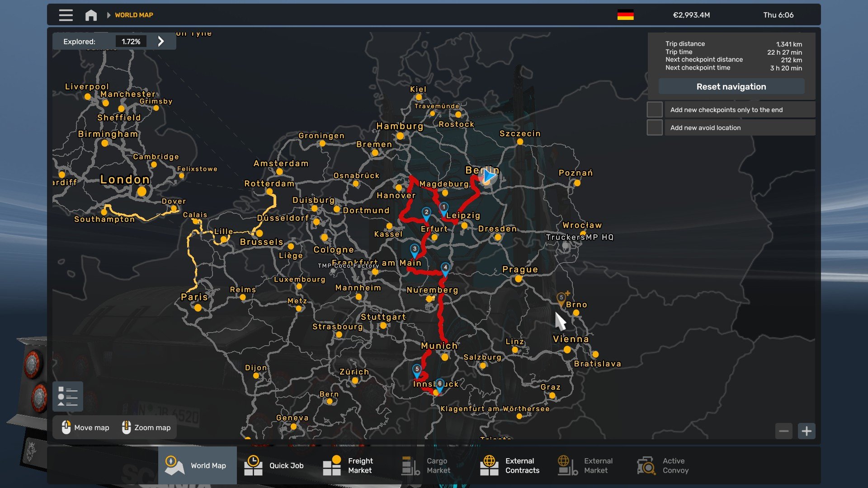Open the hamburger main menu
Screen dimensions: 868x488
(x=66, y=15)
